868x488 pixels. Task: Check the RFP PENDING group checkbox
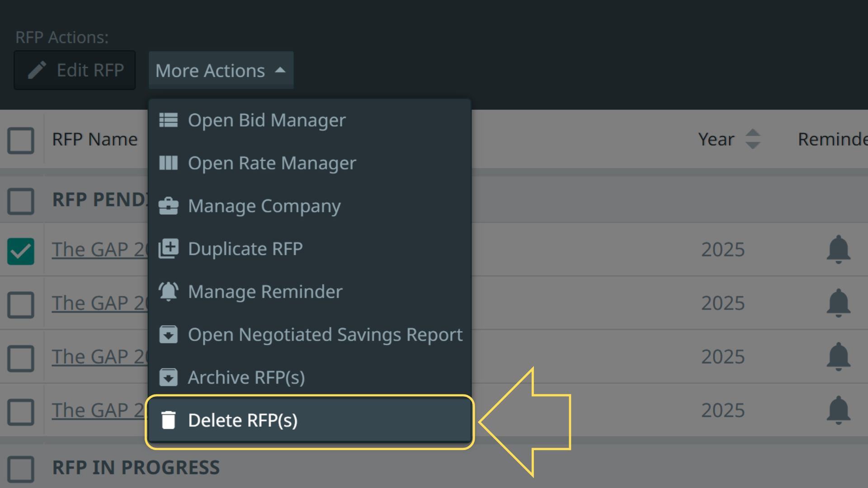click(x=21, y=201)
